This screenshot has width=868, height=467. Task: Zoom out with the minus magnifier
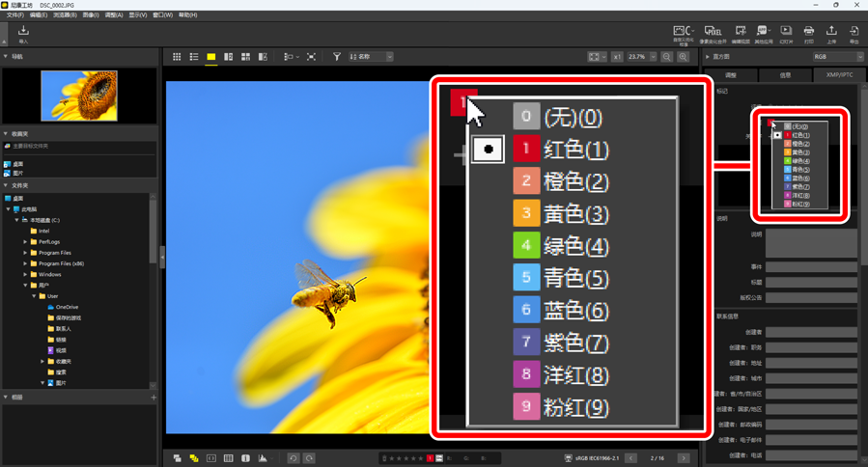coord(667,57)
